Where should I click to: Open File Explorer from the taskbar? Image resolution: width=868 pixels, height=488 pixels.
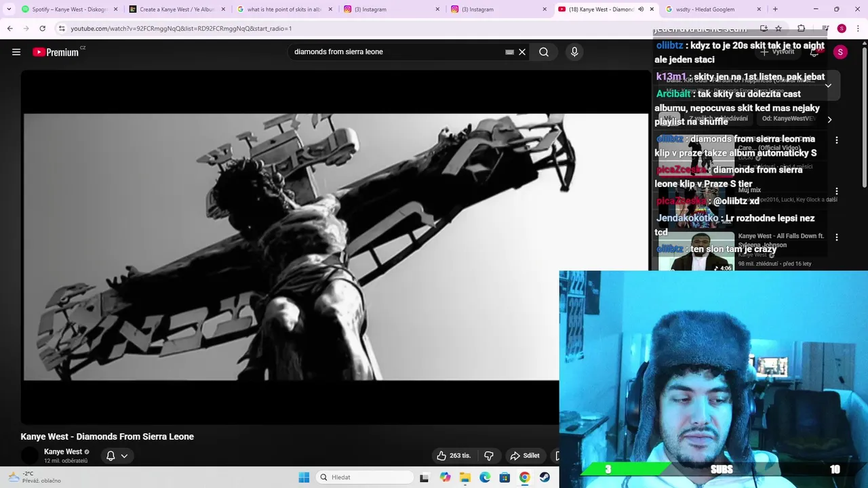pyautogui.click(x=465, y=477)
